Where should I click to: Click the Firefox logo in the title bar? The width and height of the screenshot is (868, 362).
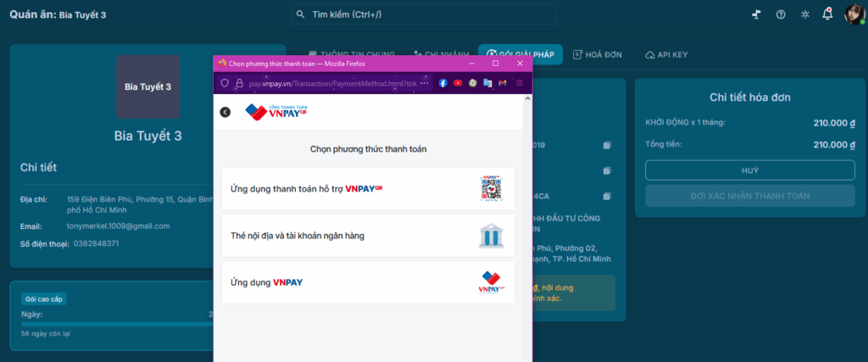tap(223, 63)
